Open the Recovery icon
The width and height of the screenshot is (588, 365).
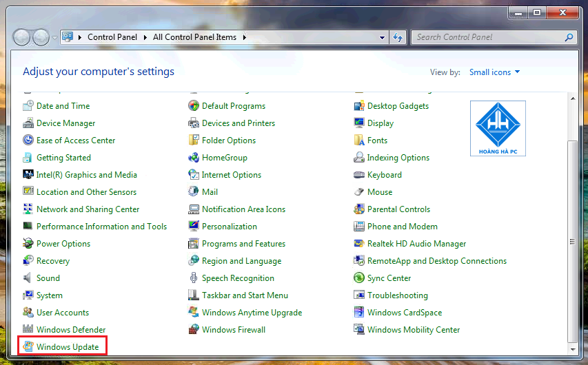(28, 261)
